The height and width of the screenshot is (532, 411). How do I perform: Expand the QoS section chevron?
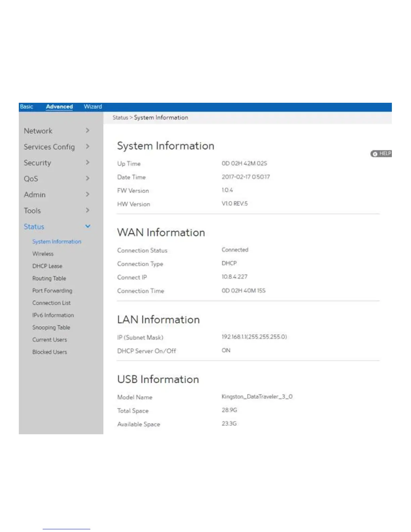coord(88,178)
